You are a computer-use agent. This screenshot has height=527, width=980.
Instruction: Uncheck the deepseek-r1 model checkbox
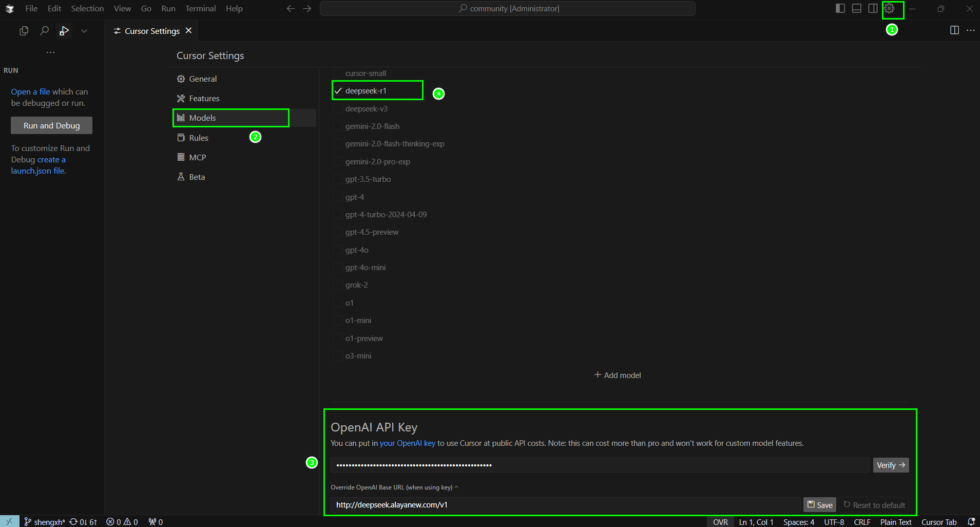click(x=338, y=91)
